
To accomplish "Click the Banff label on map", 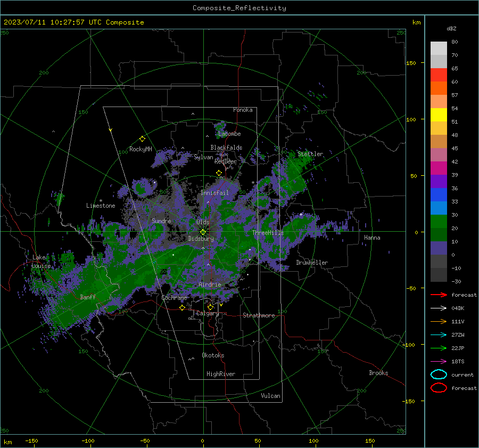I will [88, 297].
